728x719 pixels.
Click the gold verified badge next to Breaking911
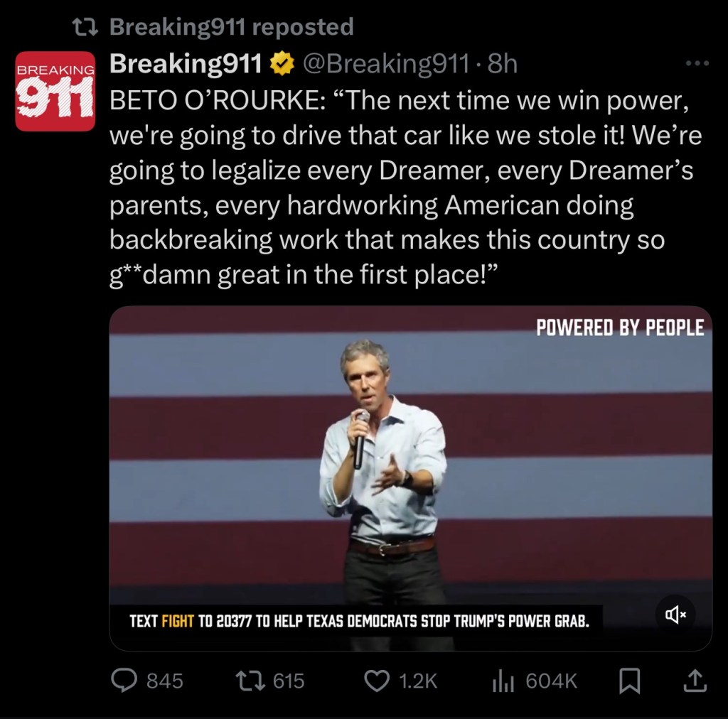tap(281, 65)
